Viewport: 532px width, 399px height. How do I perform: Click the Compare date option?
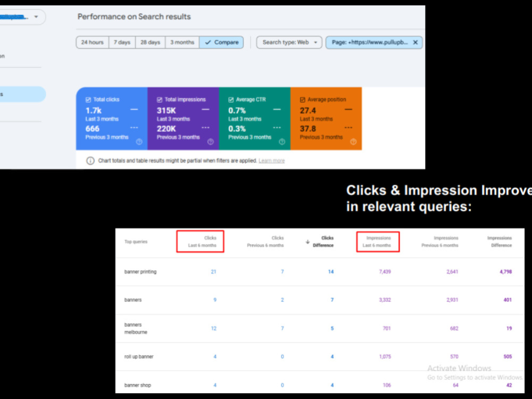tap(221, 43)
